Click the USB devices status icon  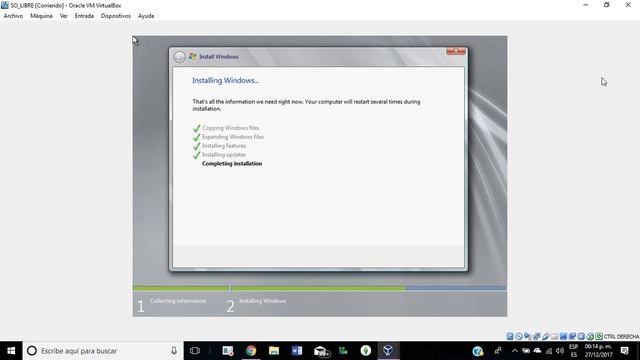(x=546, y=336)
